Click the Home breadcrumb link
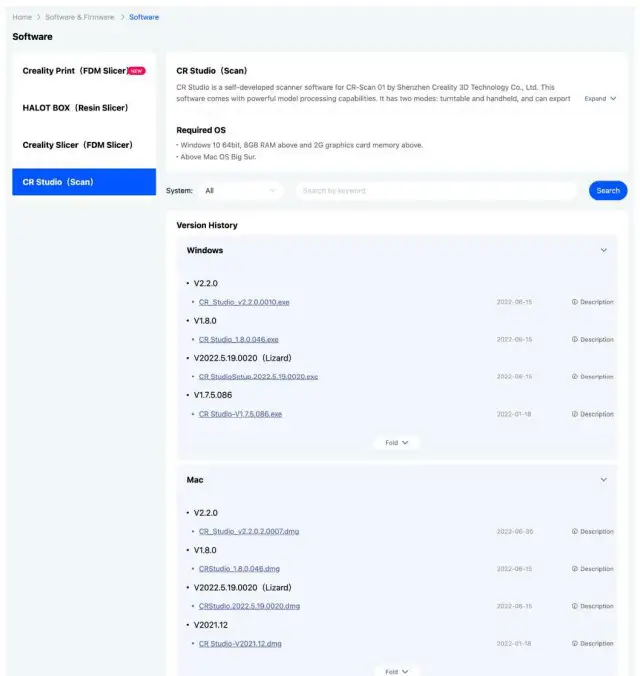Screen dimensions: 640x676 (x=22, y=17)
